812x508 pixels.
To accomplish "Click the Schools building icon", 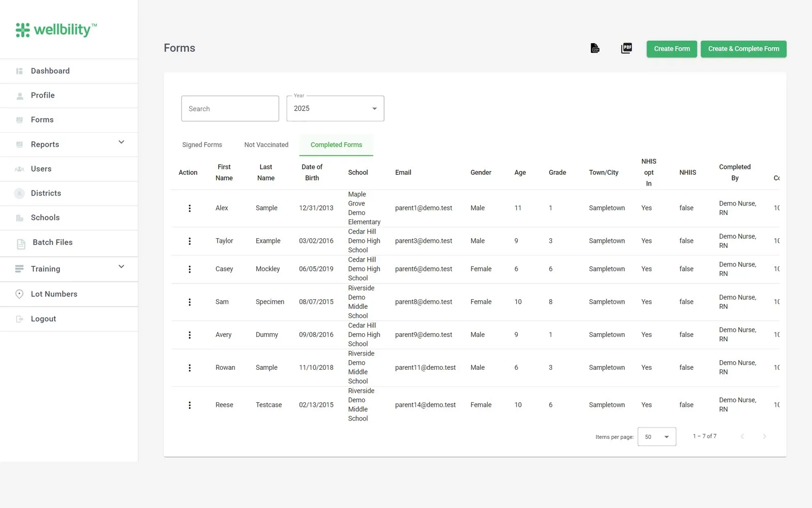I will [19, 218].
